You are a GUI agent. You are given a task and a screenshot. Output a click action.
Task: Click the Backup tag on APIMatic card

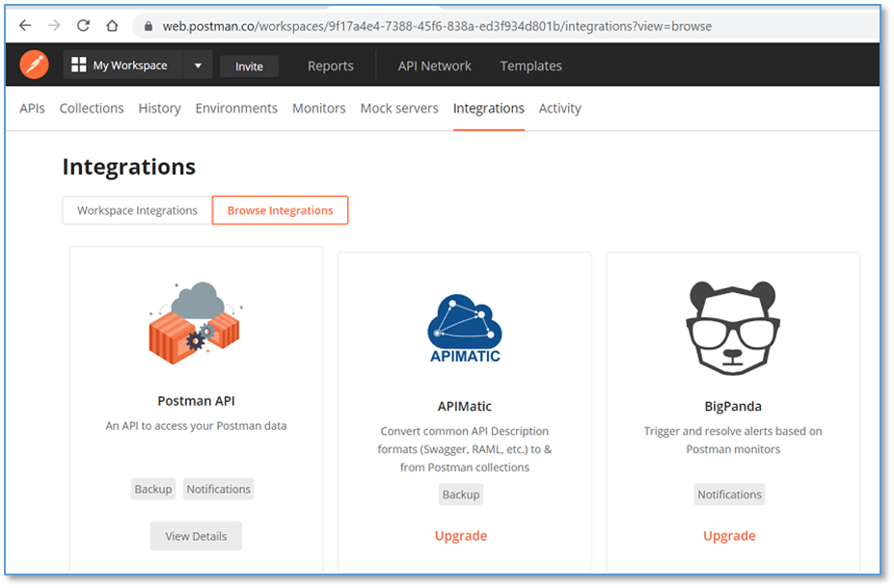click(461, 494)
